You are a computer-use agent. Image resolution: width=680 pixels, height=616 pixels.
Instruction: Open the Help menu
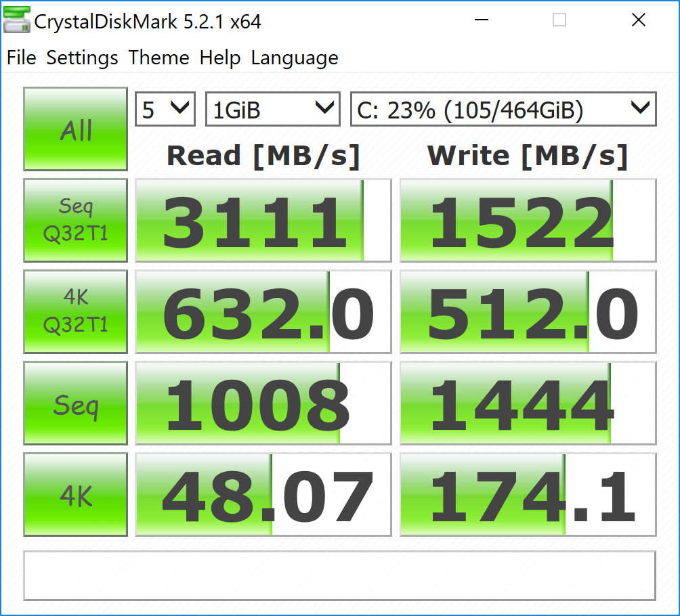tap(220, 58)
